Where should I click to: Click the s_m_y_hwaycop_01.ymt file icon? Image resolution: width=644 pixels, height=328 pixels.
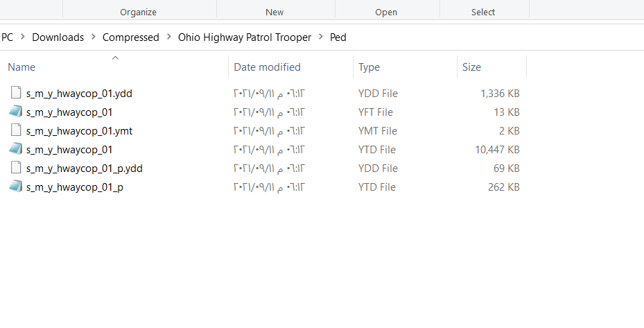(16, 130)
